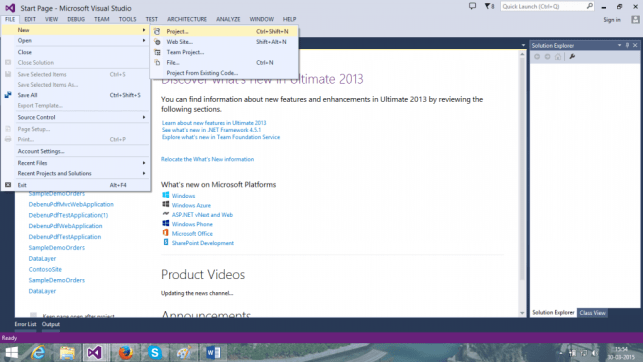Open Skype from the taskbar

tap(155, 353)
